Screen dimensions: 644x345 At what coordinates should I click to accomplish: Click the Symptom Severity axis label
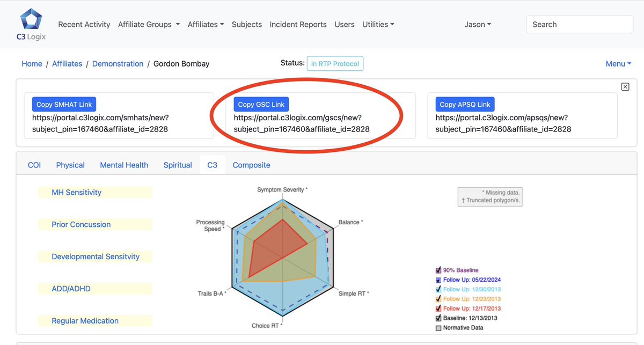(282, 190)
